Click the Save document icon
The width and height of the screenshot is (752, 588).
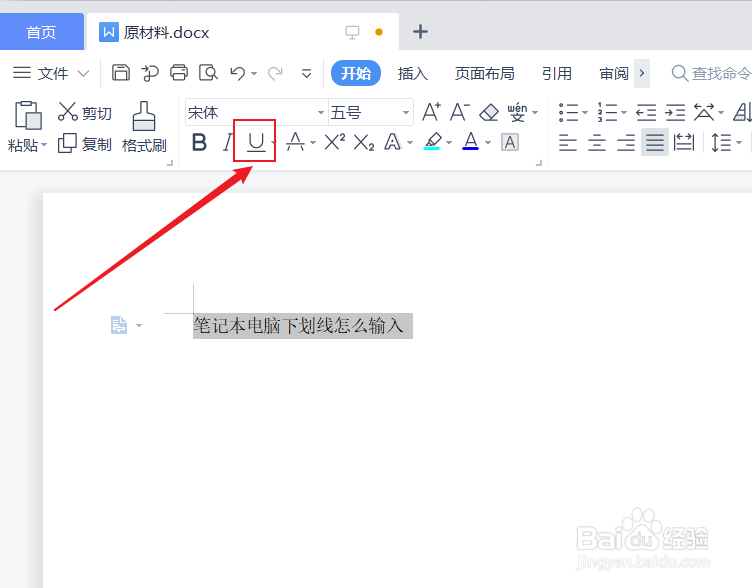(x=120, y=73)
